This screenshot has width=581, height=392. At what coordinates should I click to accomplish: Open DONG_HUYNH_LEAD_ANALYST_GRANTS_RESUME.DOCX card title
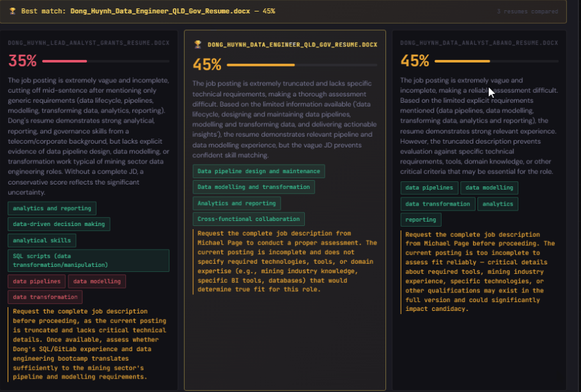pyautogui.click(x=89, y=43)
